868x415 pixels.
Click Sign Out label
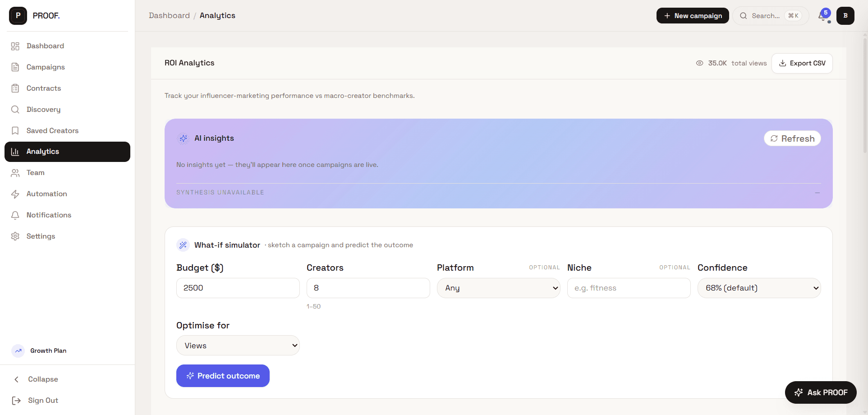(43, 401)
